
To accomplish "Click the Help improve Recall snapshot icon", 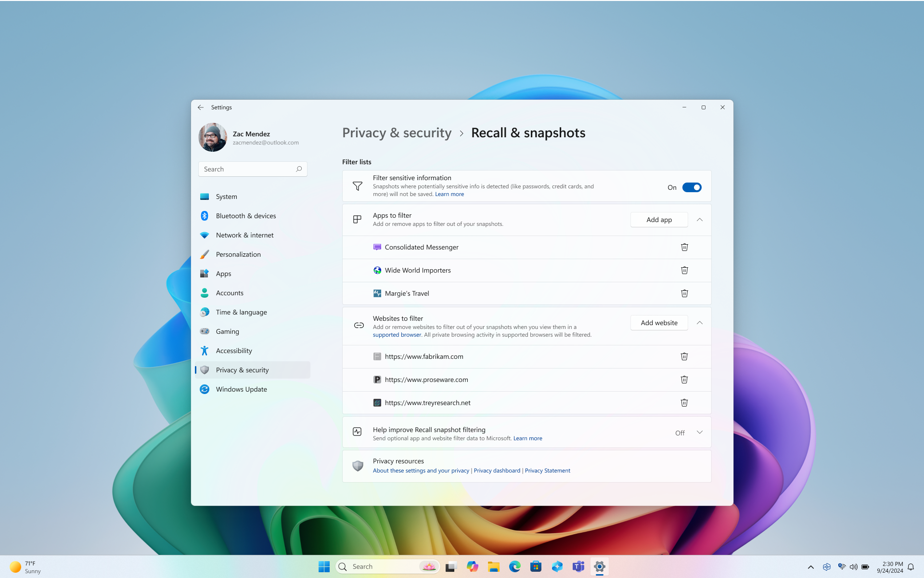I will tap(357, 432).
